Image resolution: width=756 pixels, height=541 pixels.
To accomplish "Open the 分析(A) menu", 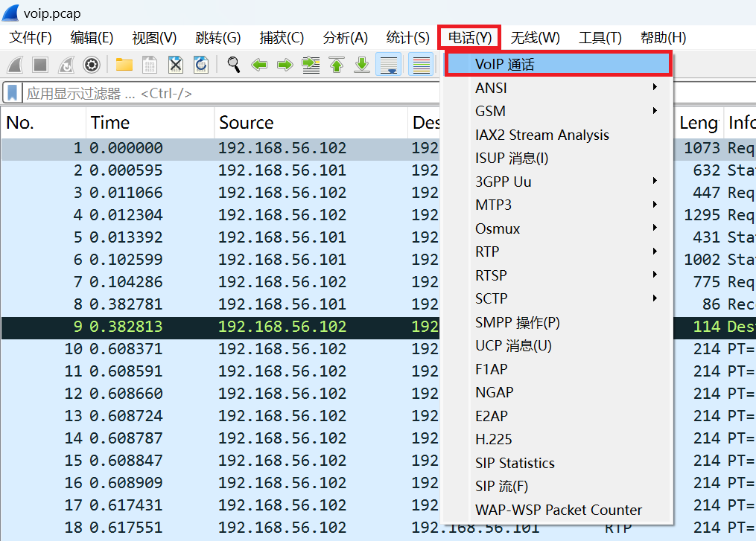I will pos(345,37).
